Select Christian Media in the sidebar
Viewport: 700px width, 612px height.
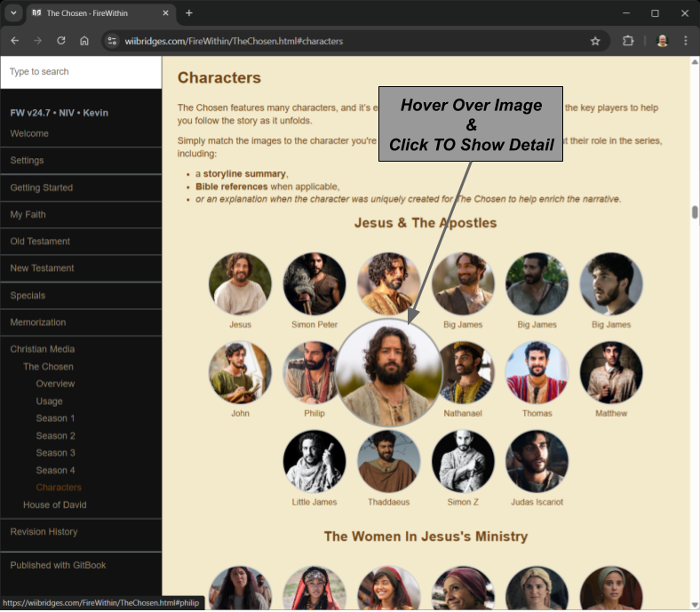coord(43,349)
